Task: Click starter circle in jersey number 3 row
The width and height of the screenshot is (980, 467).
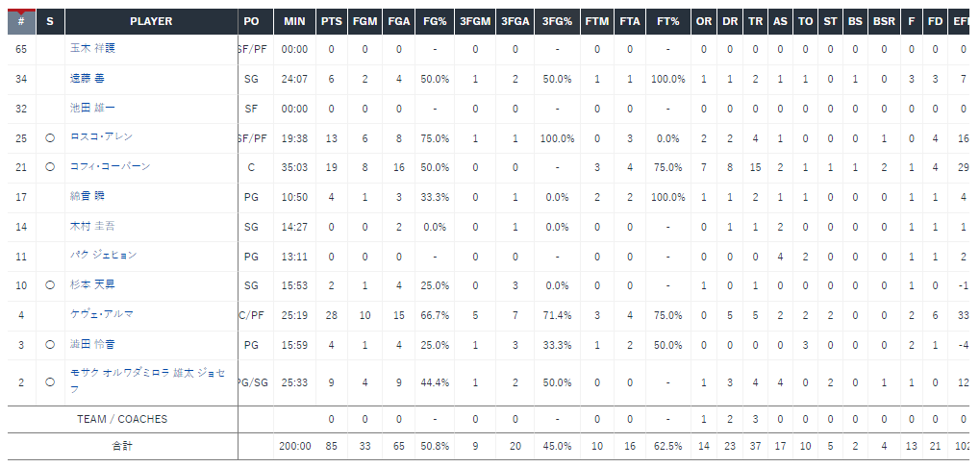Action: [50, 344]
